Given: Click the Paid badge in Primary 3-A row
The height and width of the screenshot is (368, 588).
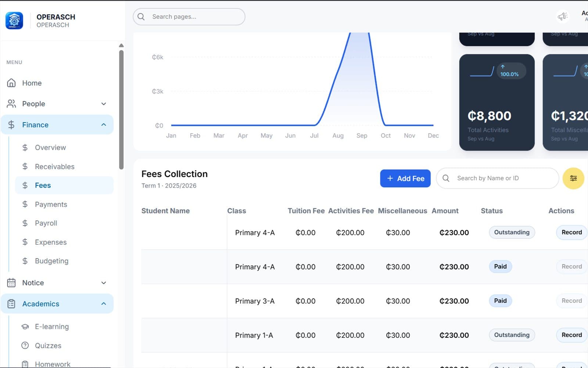Looking at the screenshot, I should [x=500, y=301].
